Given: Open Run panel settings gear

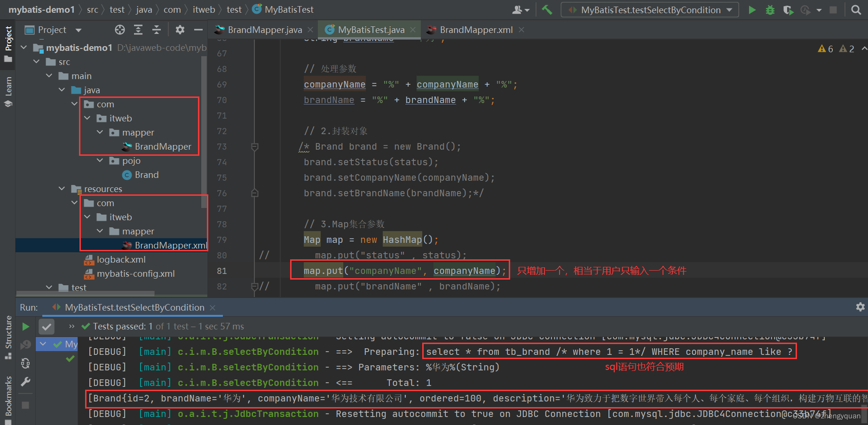Looking at the screenshot, I should pos(860,307).
